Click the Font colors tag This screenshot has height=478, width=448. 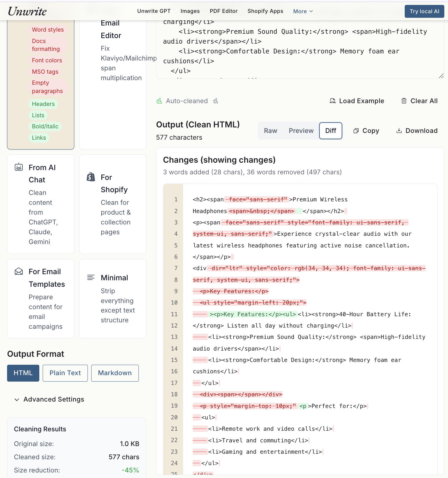(47, 60)
